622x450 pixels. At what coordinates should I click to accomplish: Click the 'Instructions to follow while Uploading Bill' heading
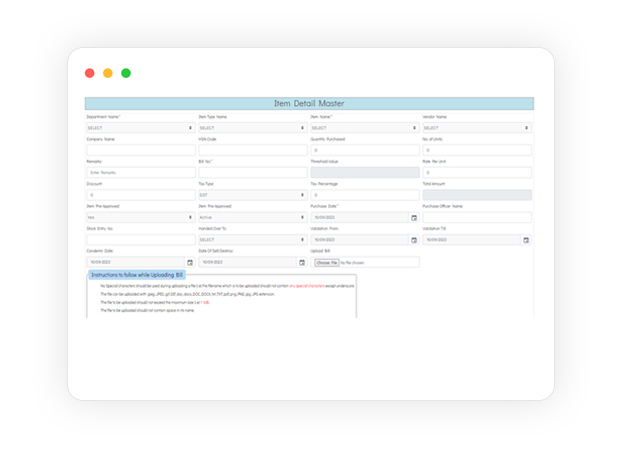[137, 275]
